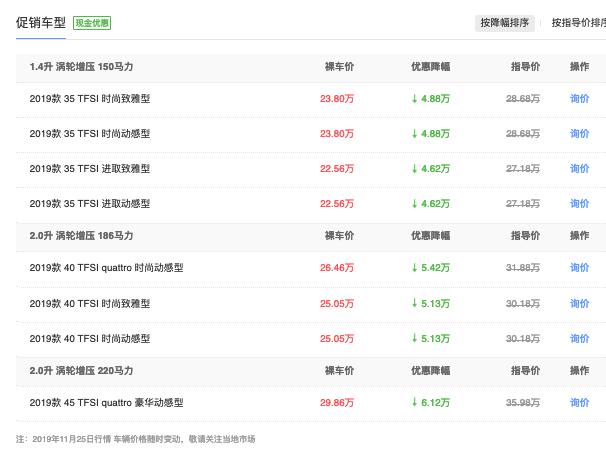The height and width of the screenshot is (454, 606).
Task: Click price 29.86万 for 45 TFSI quattro
Action: [x=337, y=403]
